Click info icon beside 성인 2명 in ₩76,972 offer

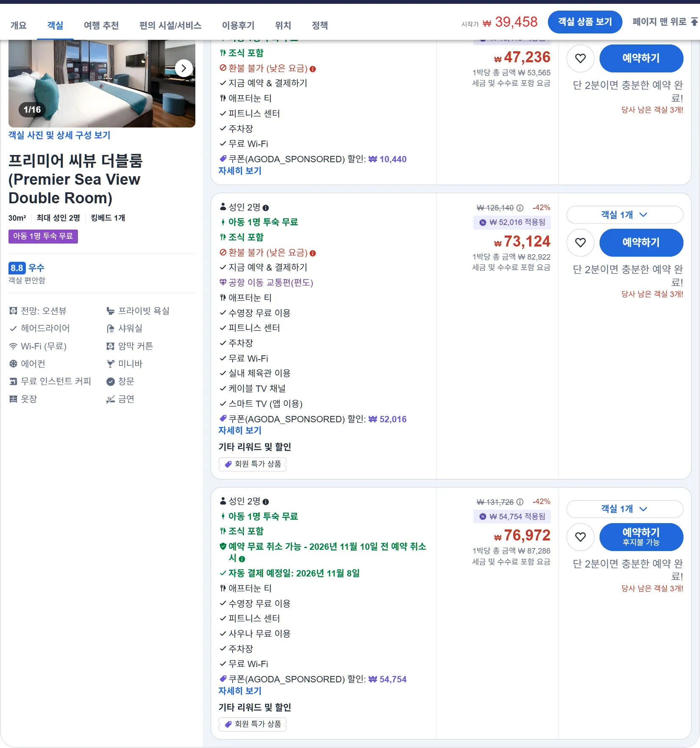[x=266, y=502]
